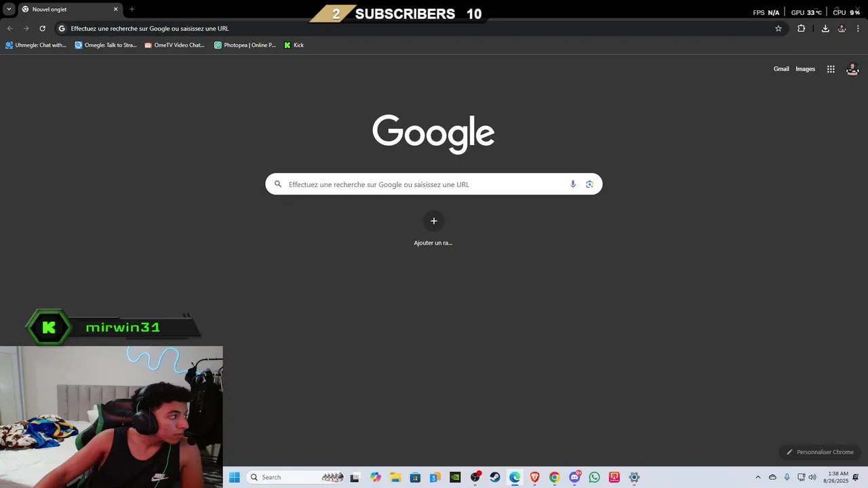Open Google Lens image search
Viewport: 868px width, 488px height.
(589, 184)
